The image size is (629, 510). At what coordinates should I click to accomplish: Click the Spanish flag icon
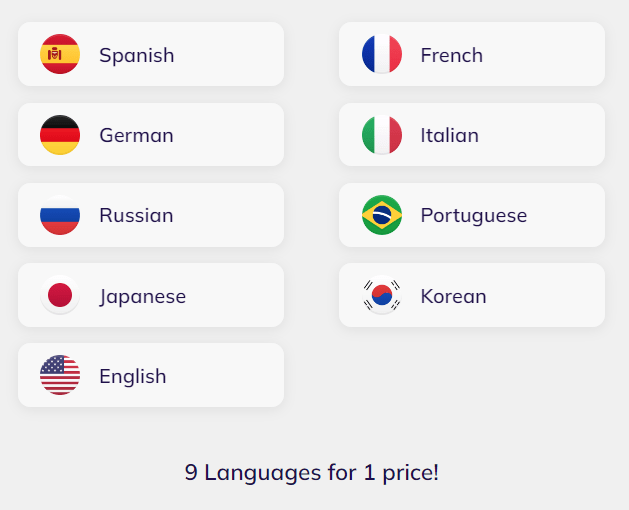point(60,54)
